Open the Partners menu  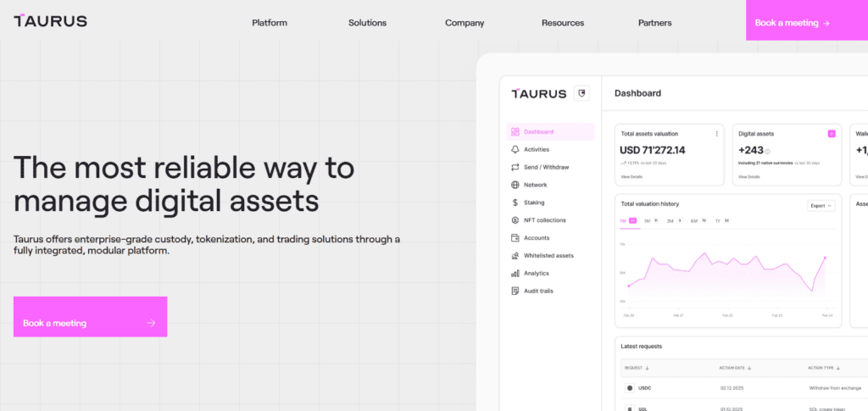pos(655,23)
